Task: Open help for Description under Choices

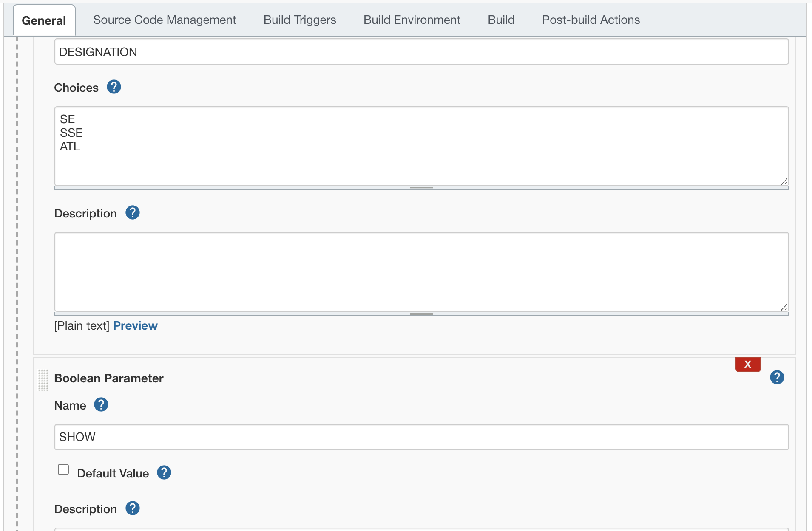Action: [x=133, y=213]
